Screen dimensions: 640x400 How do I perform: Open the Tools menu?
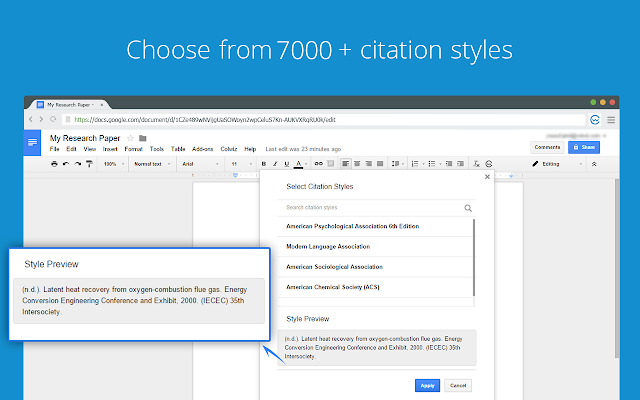157,149
